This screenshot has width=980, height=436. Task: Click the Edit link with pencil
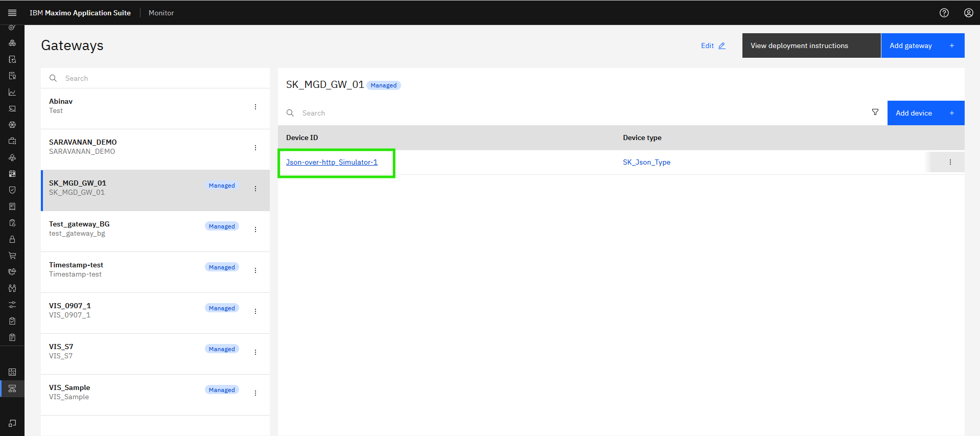pyautogui.click(x=713, y=45)
